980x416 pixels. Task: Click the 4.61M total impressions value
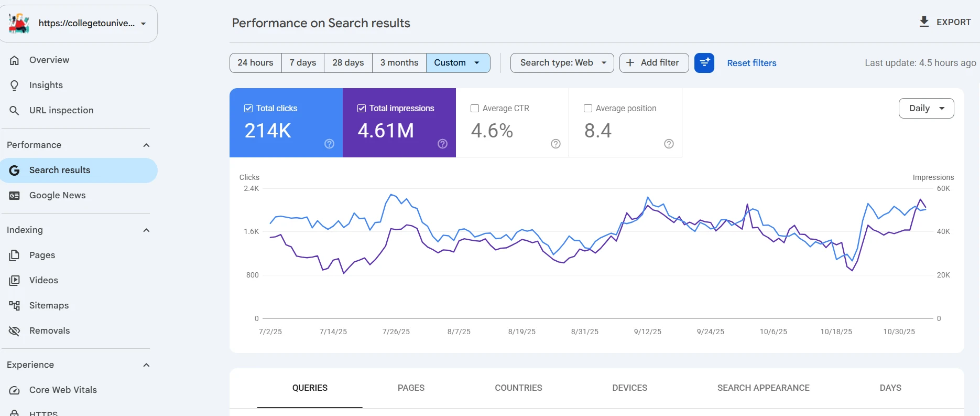tap(386, 131)
